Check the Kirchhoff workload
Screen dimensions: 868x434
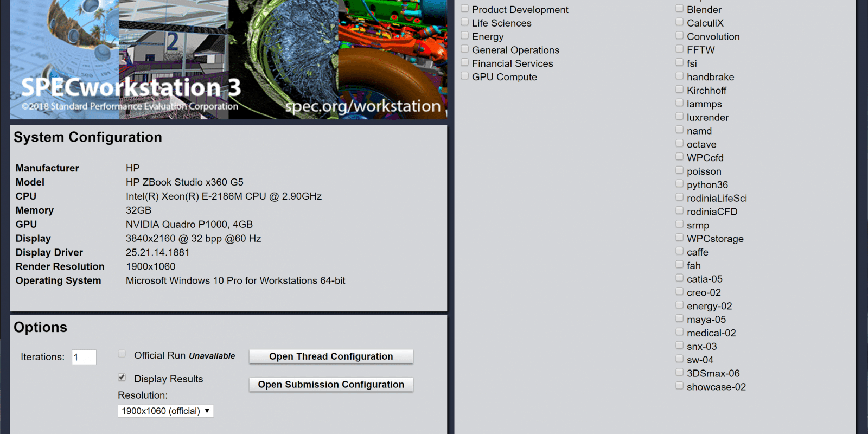click(680, 90)
